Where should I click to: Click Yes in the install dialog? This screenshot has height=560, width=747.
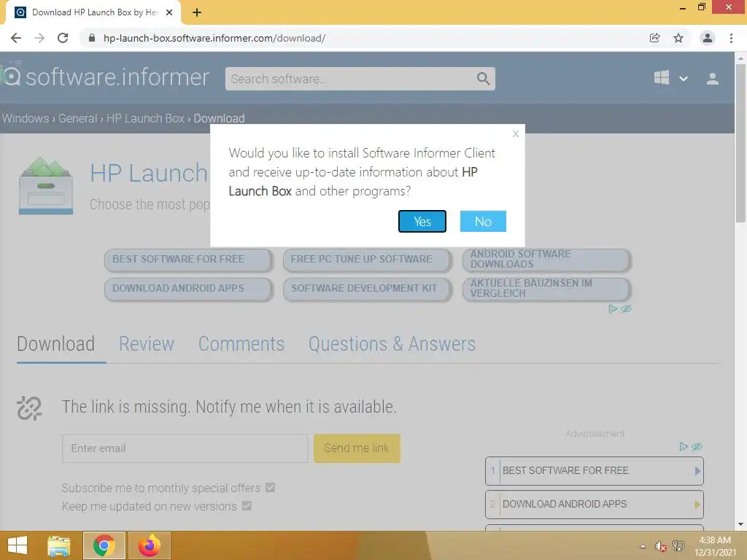pos(422,222)
